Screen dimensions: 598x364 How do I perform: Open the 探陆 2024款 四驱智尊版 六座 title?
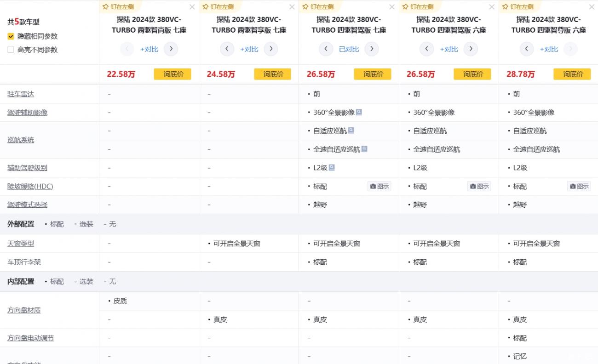click(x=549, y=25)
